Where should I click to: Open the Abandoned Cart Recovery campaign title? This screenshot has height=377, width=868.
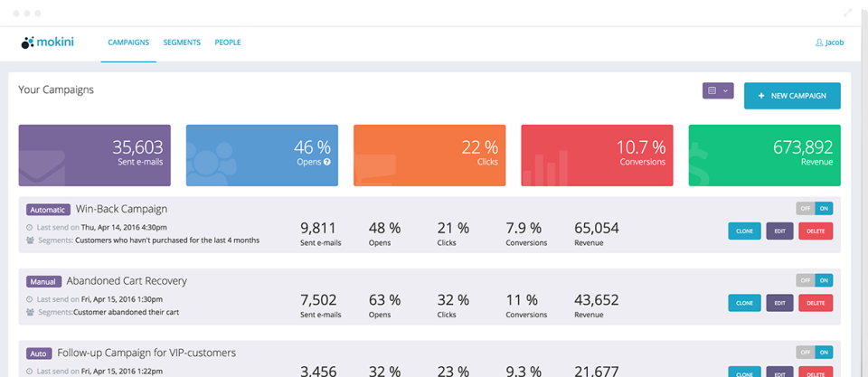[x=127, y=281]
